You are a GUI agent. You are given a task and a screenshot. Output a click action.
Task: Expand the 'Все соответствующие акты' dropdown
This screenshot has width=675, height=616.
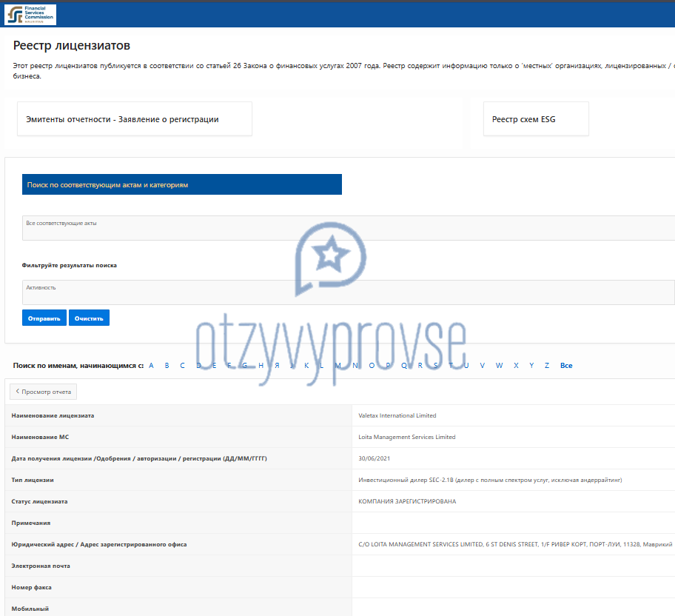pos(349,228)
